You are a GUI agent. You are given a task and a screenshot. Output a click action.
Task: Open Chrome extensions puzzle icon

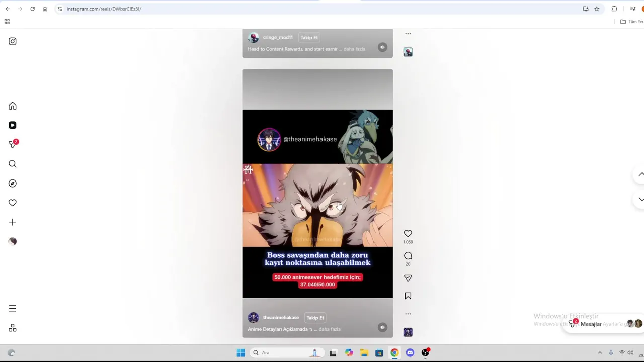tap(614, 9)
